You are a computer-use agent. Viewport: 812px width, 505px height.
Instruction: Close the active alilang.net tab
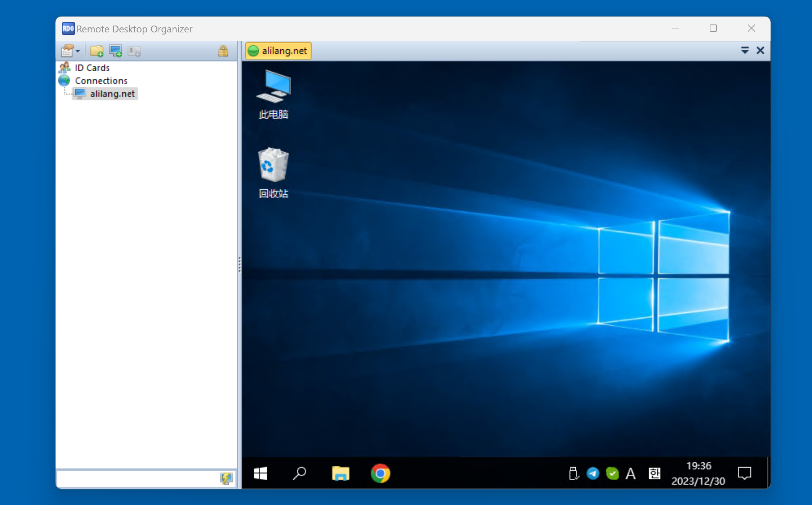click(760, 50)
